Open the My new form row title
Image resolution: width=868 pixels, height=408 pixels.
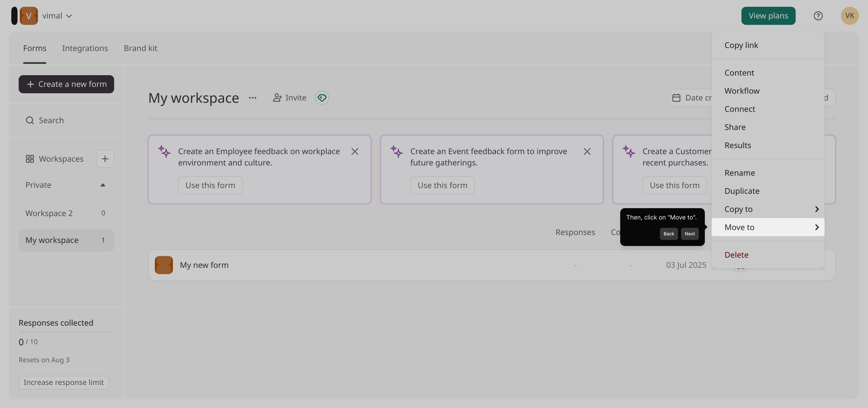coord(204,265)
